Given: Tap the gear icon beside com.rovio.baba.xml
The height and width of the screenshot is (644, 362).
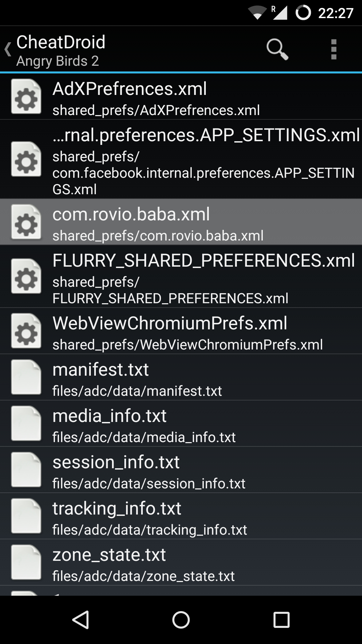Looking at the screenshot, I should tap(26, 222).
